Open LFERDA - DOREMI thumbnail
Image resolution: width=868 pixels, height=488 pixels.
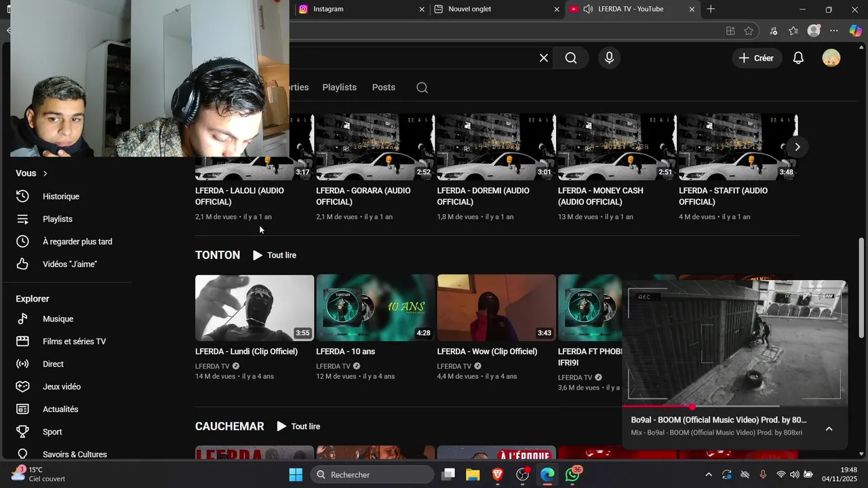tap(496, 146)
